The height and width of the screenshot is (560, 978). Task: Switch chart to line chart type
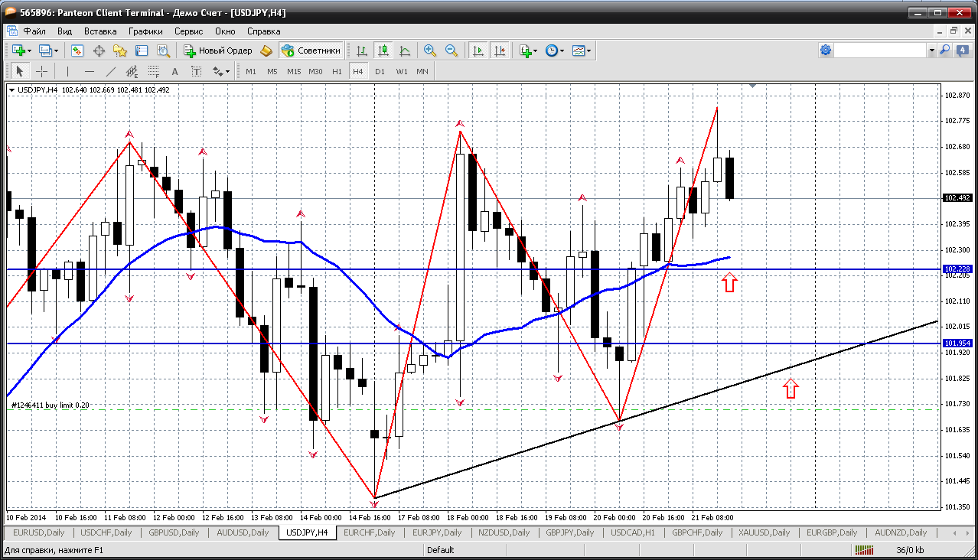[405, 50]
